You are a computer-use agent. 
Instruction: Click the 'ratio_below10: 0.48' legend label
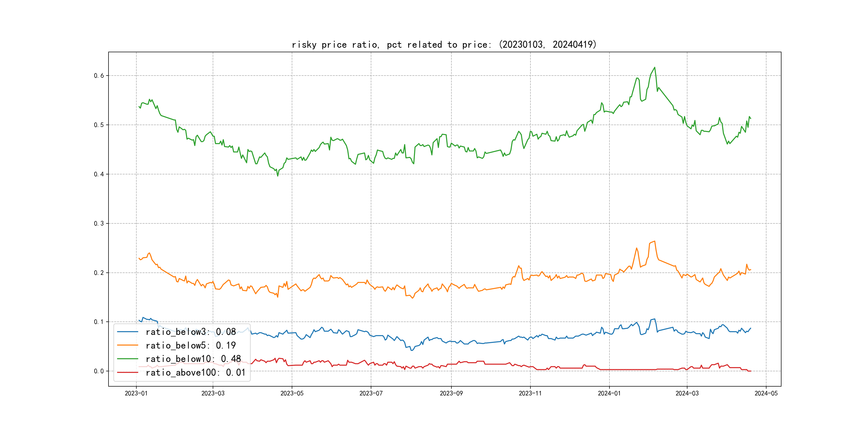tap(193, 359)
